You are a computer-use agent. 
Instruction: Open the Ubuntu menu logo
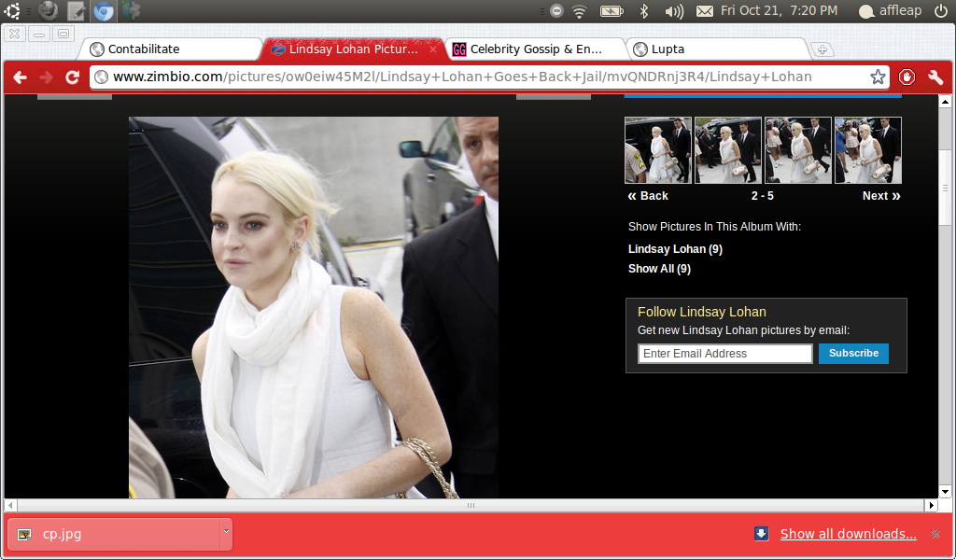pos(13,10)
